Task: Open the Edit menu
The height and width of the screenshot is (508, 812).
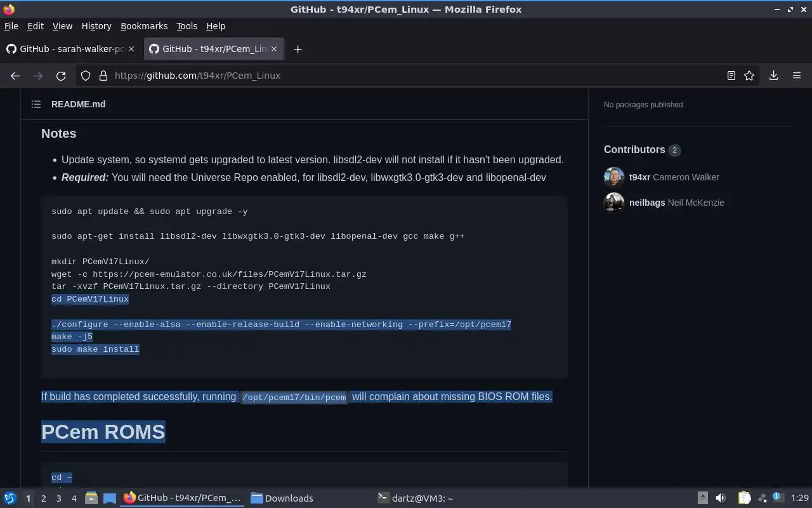Action: coord(36,26)
